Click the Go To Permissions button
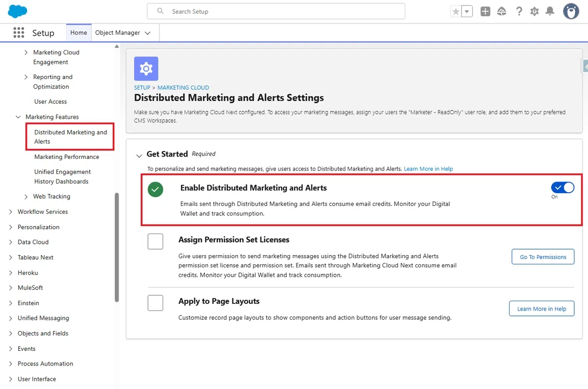 pos(543,257)
